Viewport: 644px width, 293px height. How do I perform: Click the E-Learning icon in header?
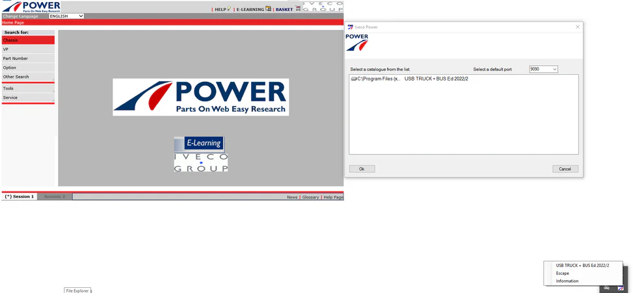pyautogui.click(x=268, y=9)
